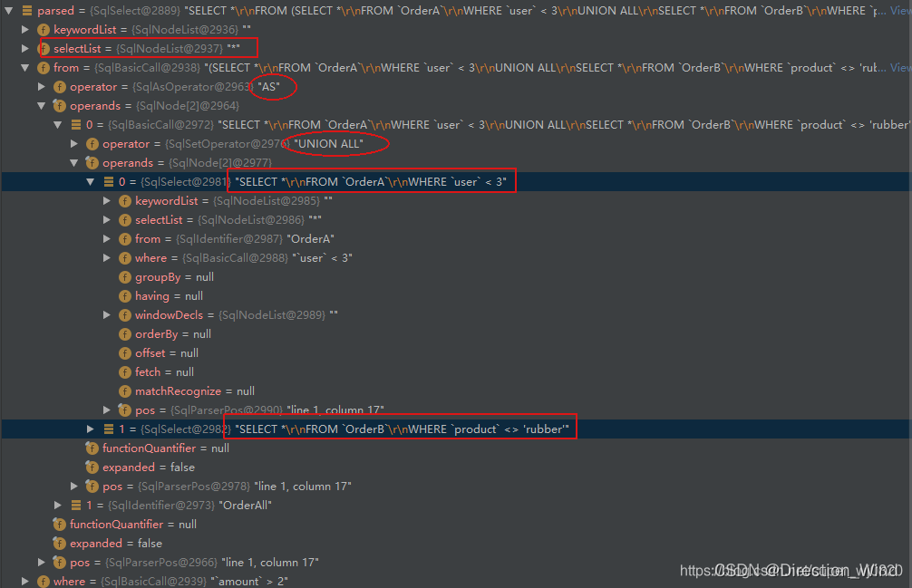Click field icon of fetch row

124,371
